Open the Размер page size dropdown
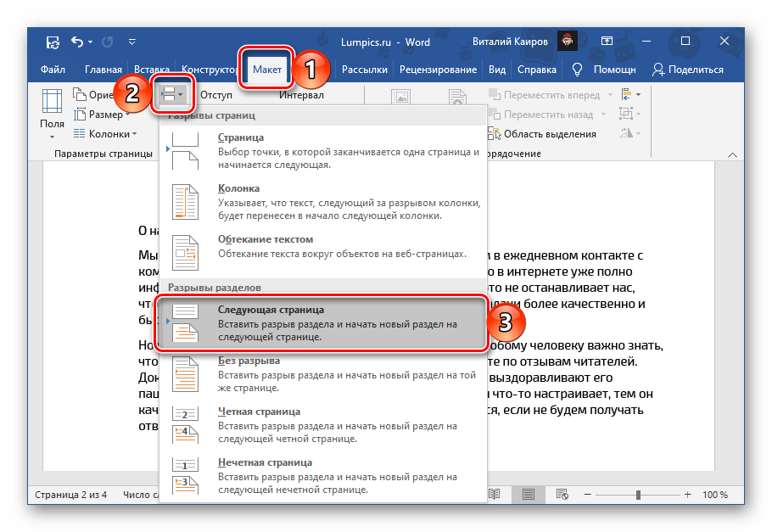 coord(102,115)
